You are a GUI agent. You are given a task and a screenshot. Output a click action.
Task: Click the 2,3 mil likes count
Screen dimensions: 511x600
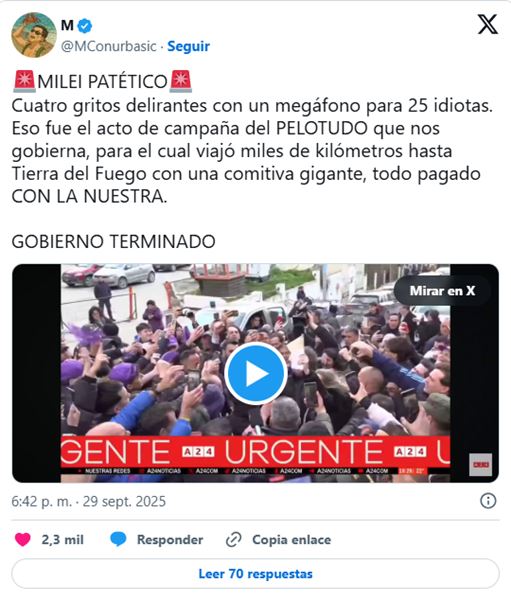(62, 540)
